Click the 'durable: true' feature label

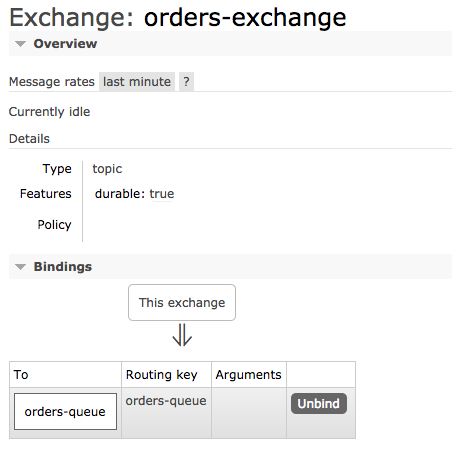click(x=134, y=194)
